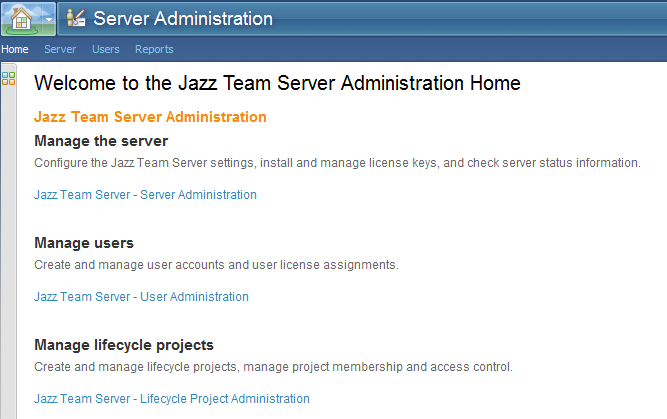This screenshot has width=667, height=419.
Task: Click the Welcome to Jazz Team Server heading
Action: coord(277,83)
